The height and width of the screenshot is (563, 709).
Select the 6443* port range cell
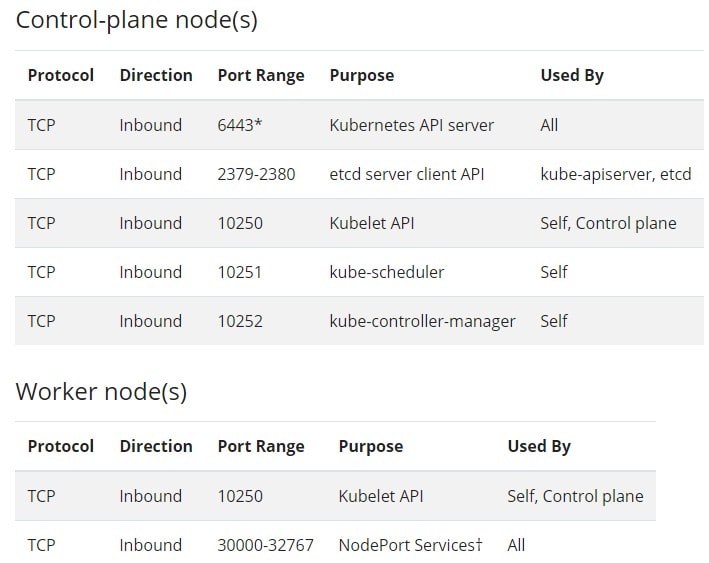[x=239, y=125]
